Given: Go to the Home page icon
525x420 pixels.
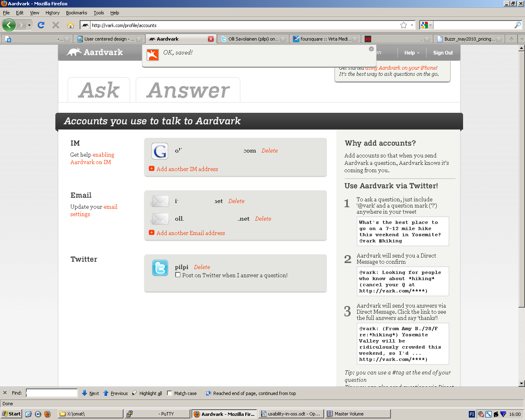Looking at the screenshot, I should [x=71, y=25].
